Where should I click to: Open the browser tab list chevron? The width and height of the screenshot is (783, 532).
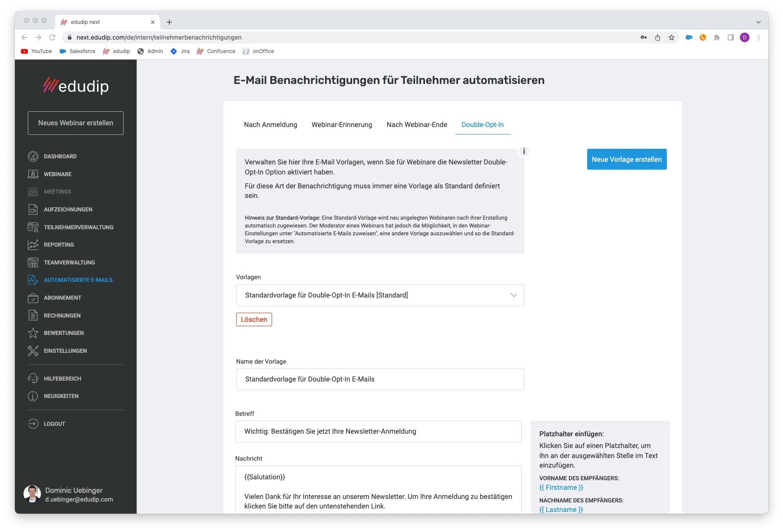point(758,22)
